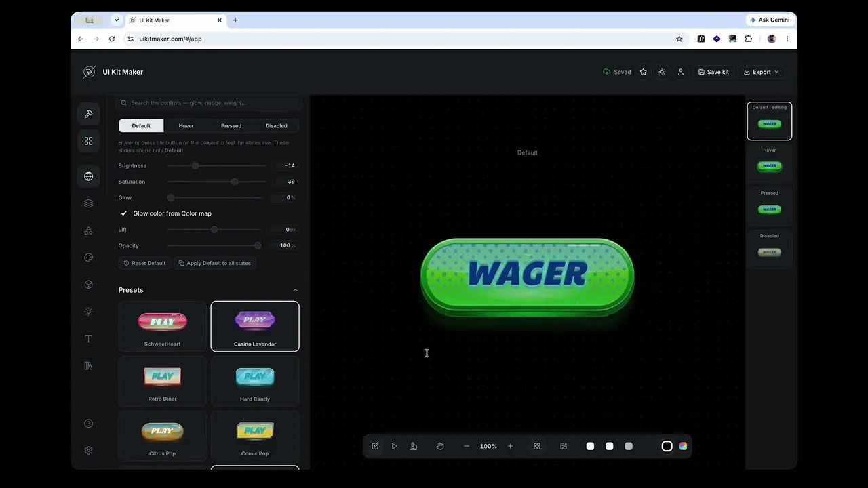Open the stacked layers panel icon

point(88,203)
